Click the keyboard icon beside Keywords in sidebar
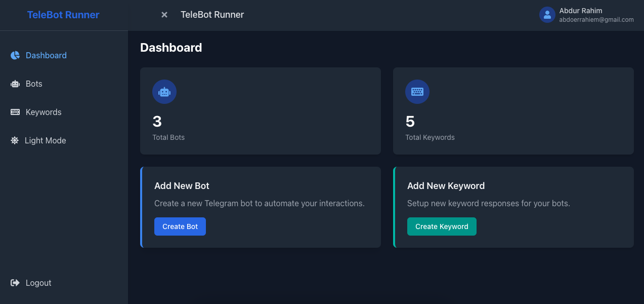The image size is (644, 304). click(15, 112)
